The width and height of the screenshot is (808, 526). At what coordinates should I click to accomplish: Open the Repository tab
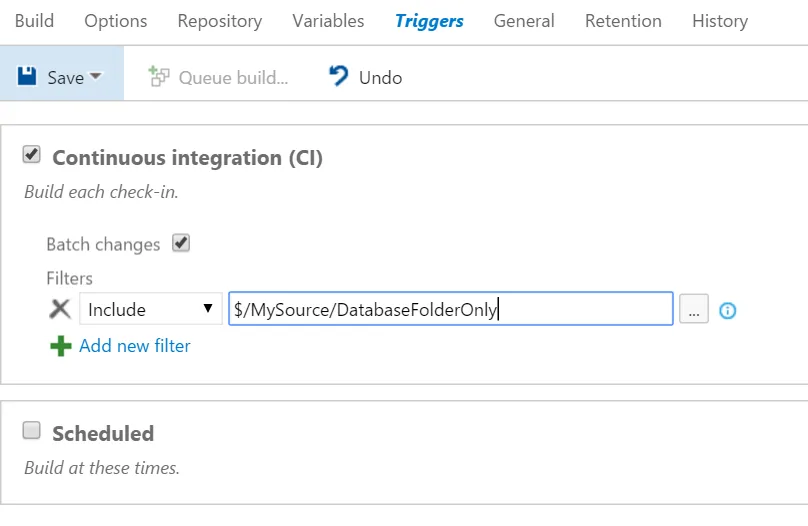click(x=219, y=20)
